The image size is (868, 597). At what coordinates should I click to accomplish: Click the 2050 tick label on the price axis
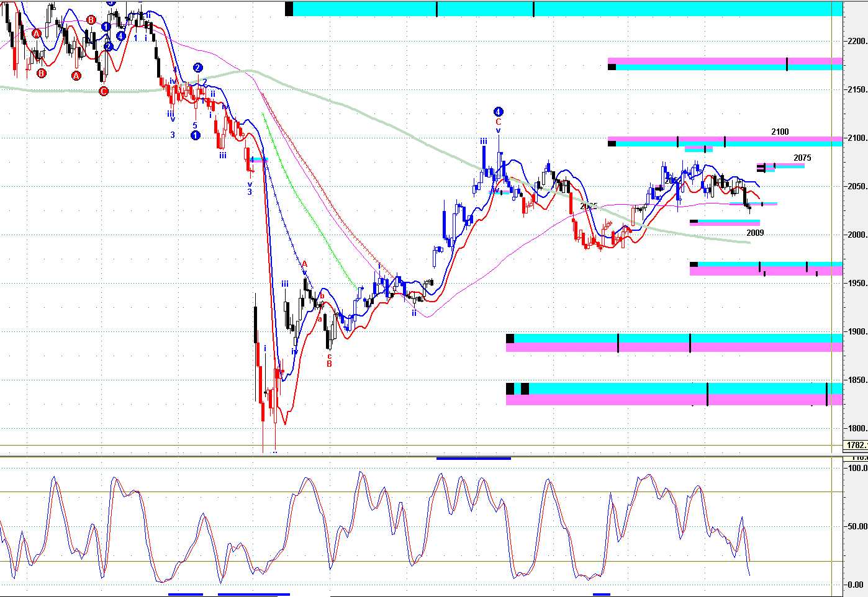[x=857, y=187]
